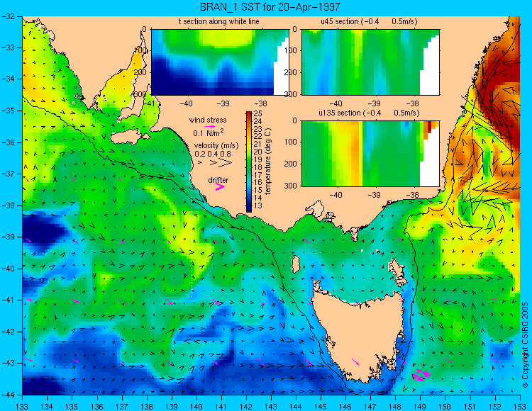Click latitude axis label -44
Screen dimensions: 532x411
8,395
